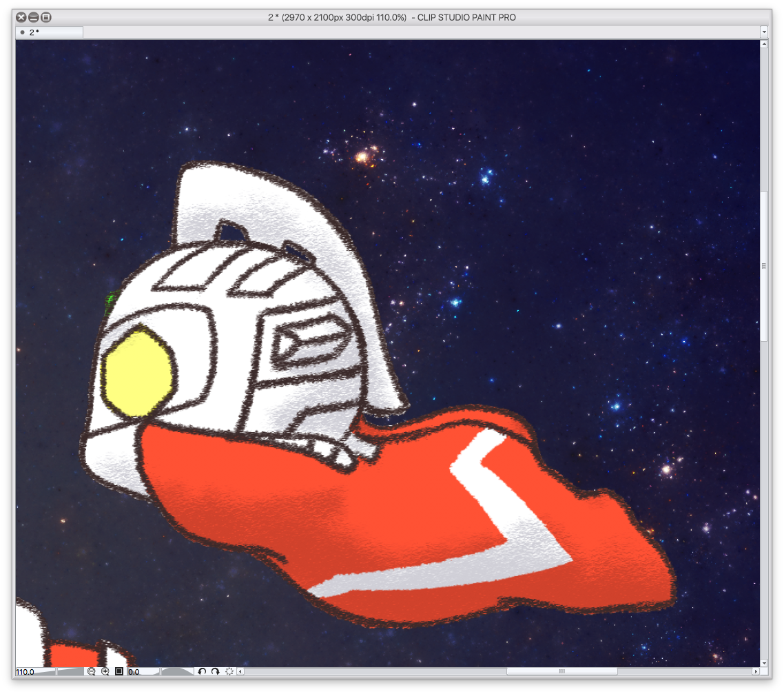Screen dimensions: 784x694
Task: Click the yellow eye of the character
Action: click(138, 371)
